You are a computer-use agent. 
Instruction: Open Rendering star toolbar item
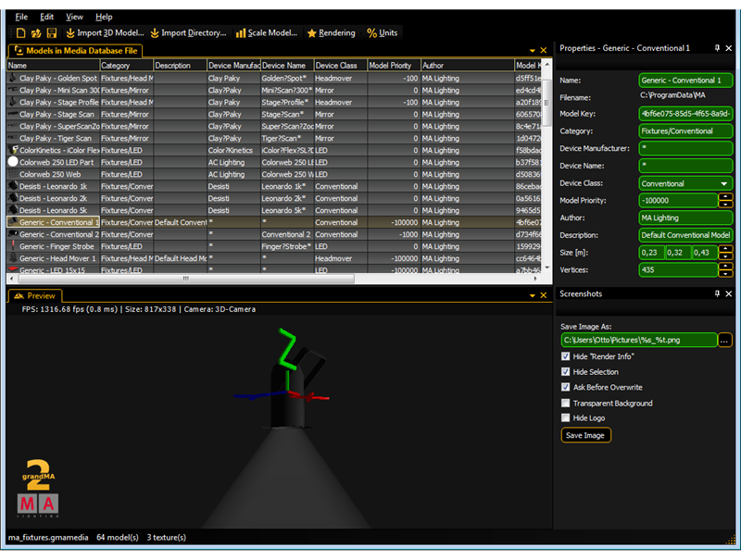tap(332, 33)
